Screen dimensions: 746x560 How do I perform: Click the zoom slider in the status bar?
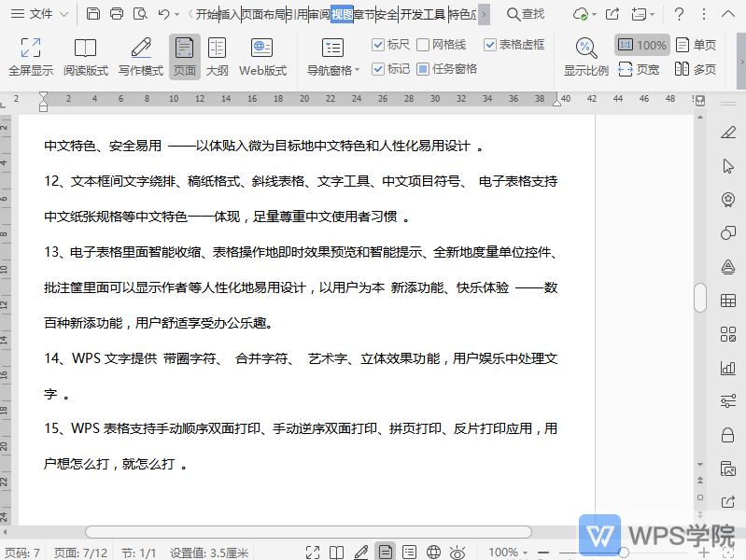[624, 553]
